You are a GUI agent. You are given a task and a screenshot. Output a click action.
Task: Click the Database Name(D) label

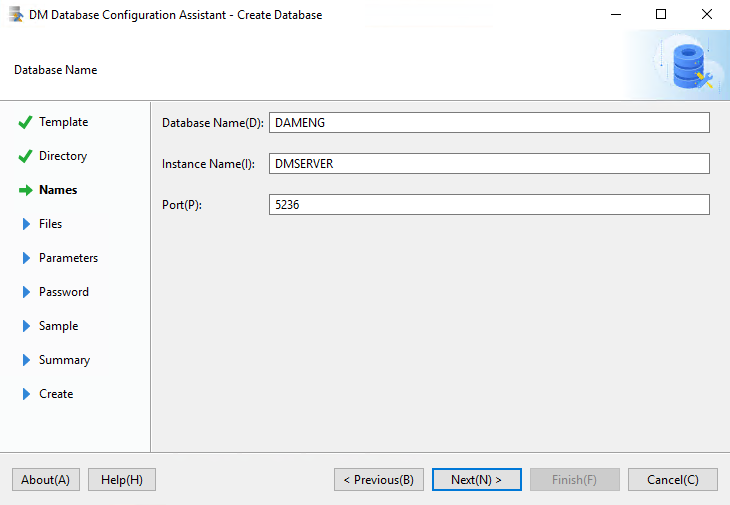click(x=213, y=123)
